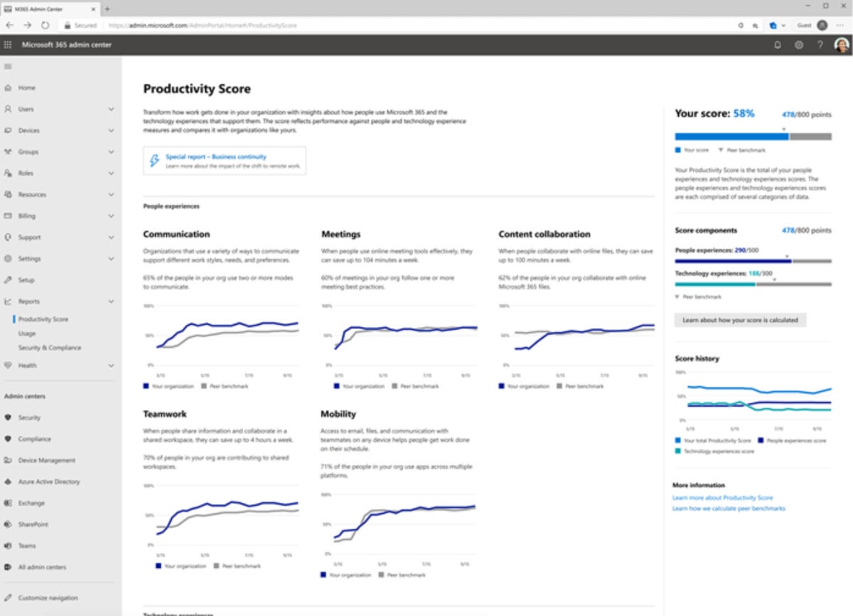Open a new browser tab
Screen dimensions: 853x616
pos(107,9)
